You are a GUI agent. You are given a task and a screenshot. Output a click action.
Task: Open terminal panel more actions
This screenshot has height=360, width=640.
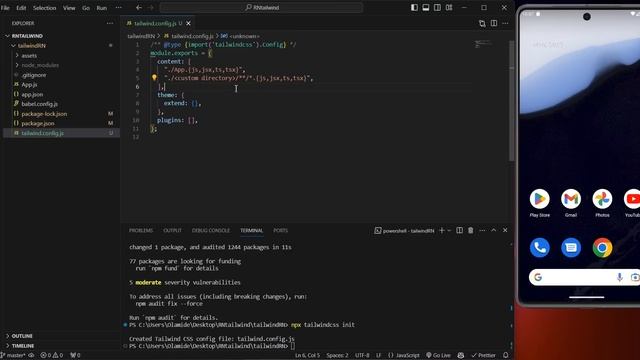pyautogui.click(x=482, y=231)
